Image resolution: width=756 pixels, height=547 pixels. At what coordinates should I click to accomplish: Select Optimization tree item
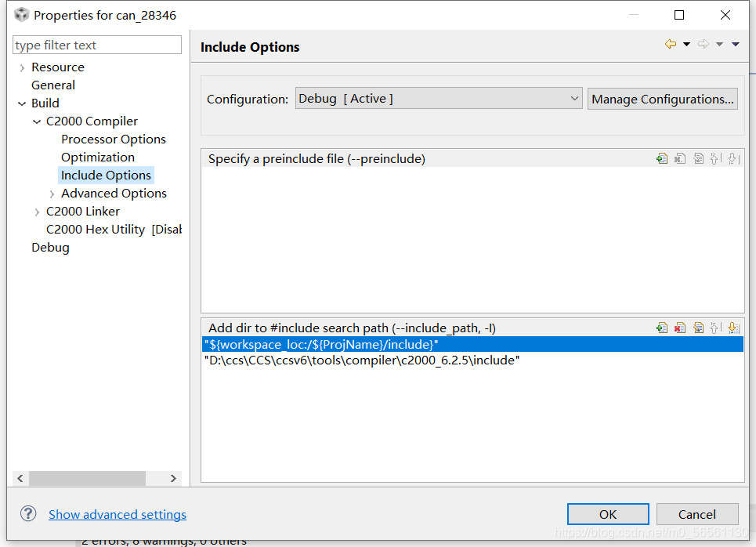pos(98,158)
